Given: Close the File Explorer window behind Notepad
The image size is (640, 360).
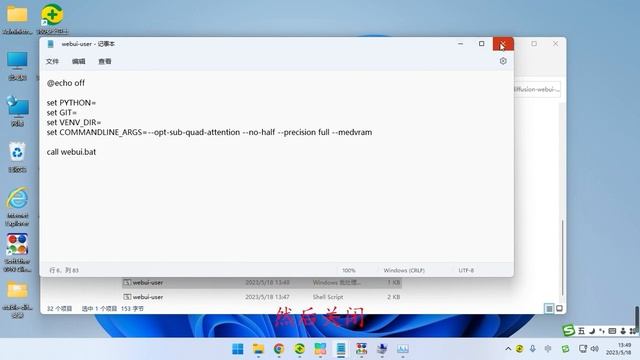Looking at the screenshot, I should click(556, 44).
